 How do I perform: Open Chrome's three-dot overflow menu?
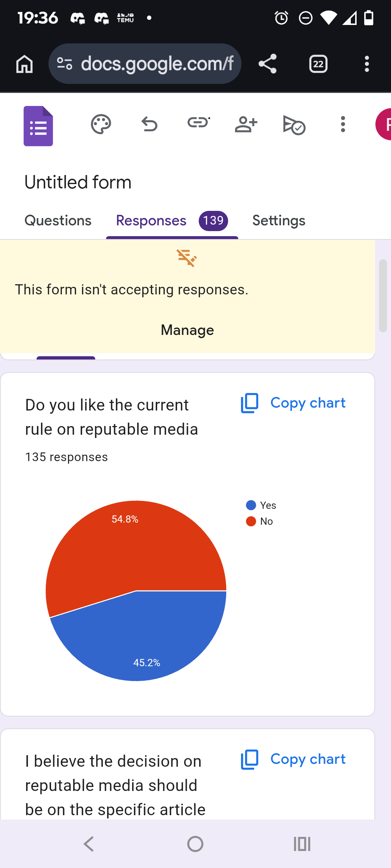[367, 64]
